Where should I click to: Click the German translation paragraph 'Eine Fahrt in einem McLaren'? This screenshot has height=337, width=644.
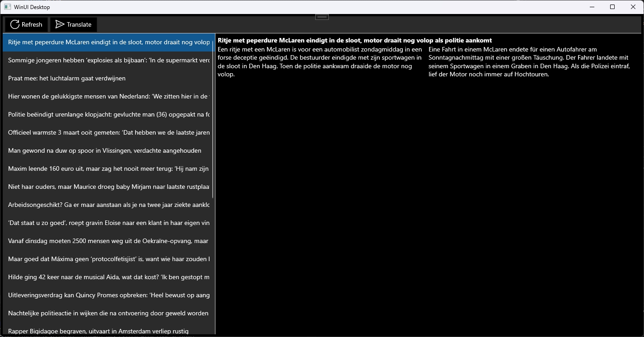point(529,61)
